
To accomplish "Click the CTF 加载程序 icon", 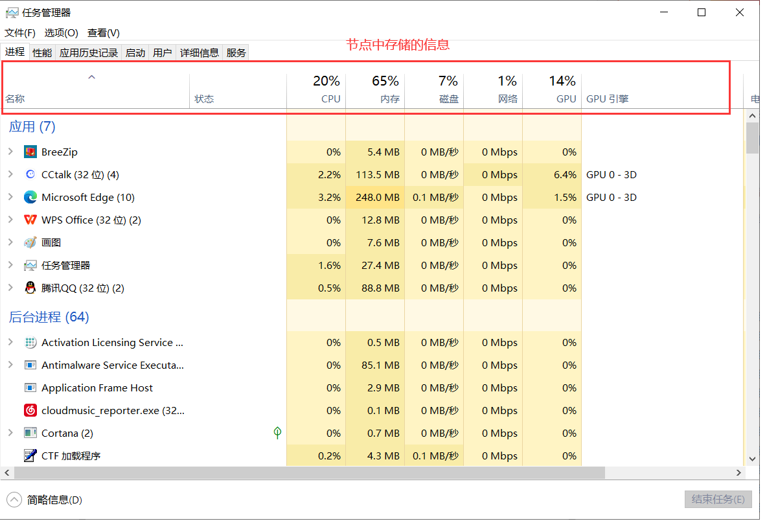I will point(30,456).
